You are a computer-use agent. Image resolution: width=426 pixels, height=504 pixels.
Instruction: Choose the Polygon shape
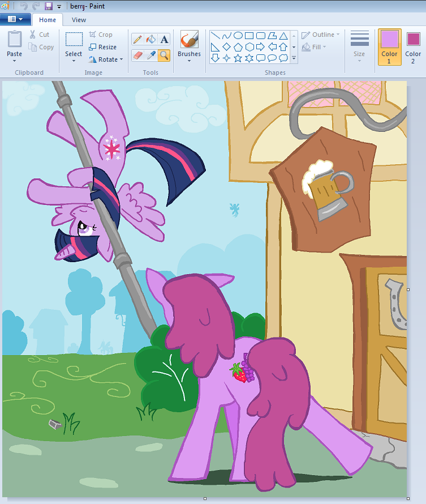272,36
